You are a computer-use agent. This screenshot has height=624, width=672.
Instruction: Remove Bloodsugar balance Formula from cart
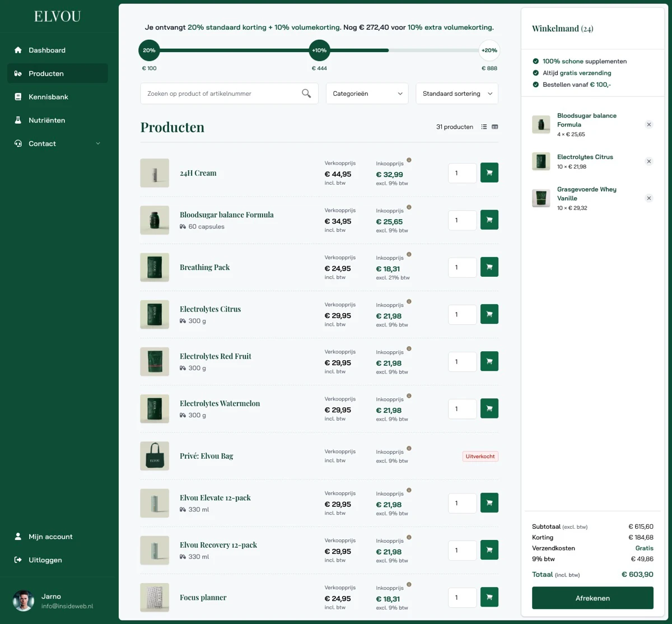(x=649, y=124)
